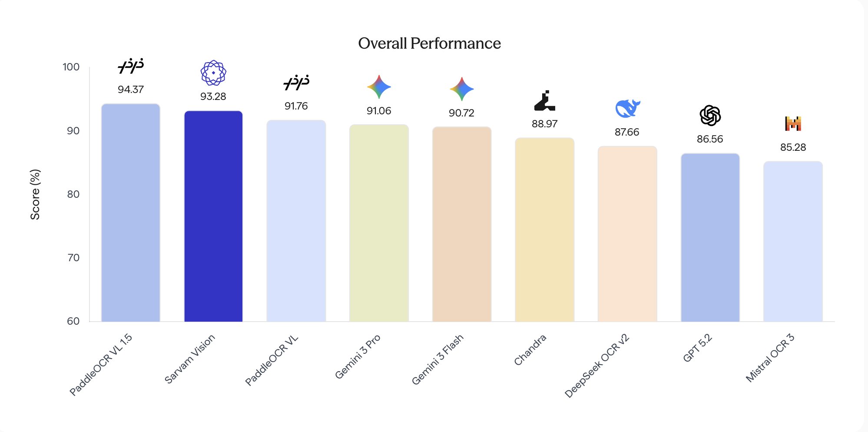Select the PaddleOCR VL 1.5 bar
The image size is (868, 432).
coord(131,213)
